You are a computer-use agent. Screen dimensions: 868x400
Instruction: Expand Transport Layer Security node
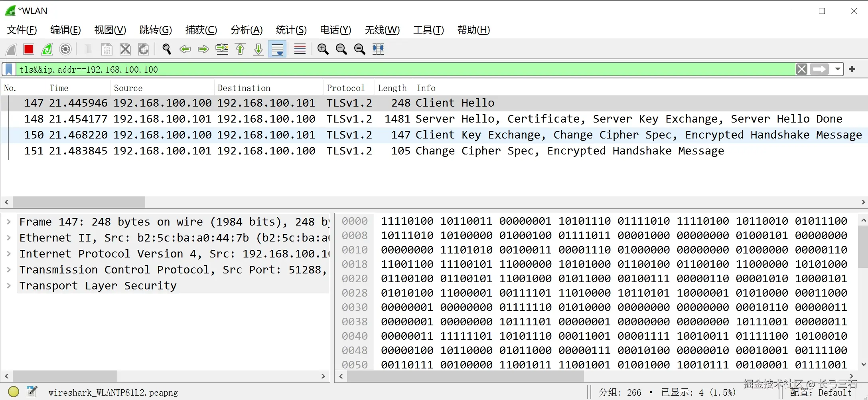tap(9, 285)
